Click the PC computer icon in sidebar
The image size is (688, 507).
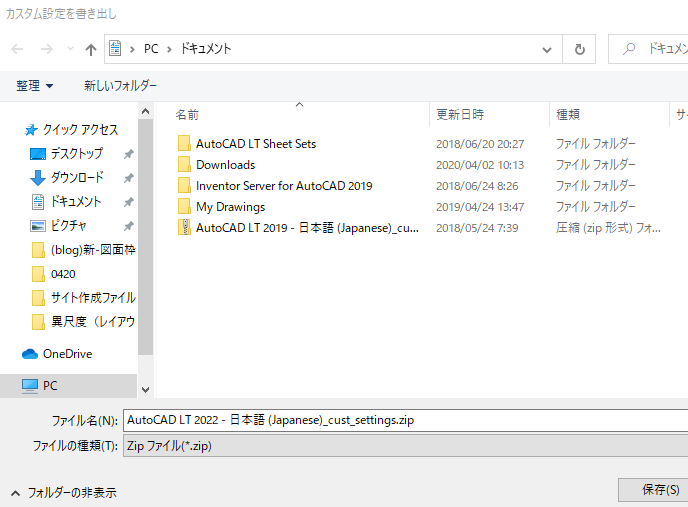30,386
